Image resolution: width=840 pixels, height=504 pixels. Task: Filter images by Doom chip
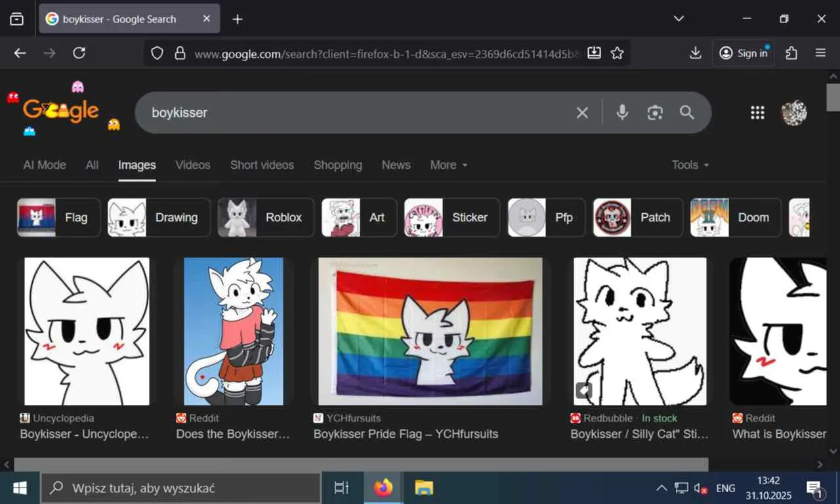736,217
